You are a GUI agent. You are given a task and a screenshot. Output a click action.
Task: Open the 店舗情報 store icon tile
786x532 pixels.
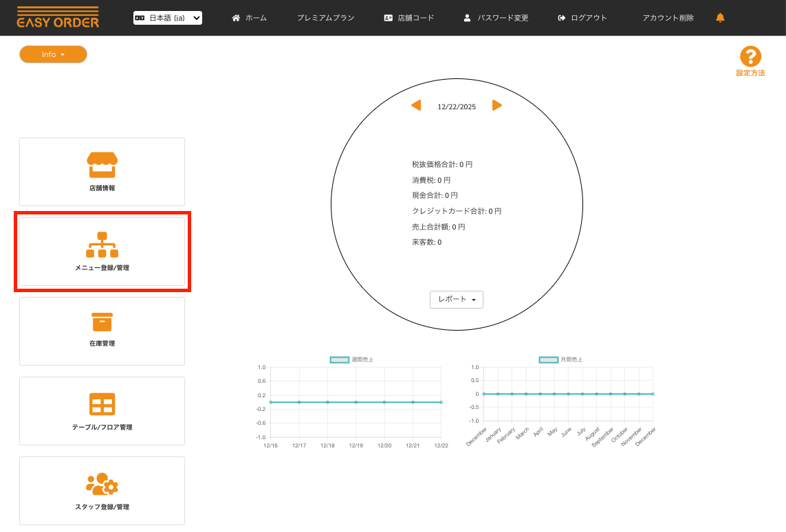pos(102,171)
